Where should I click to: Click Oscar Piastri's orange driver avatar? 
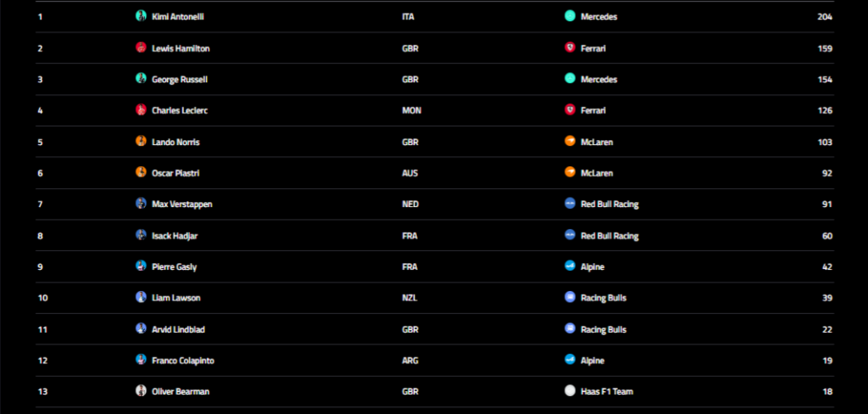[141, 172]
